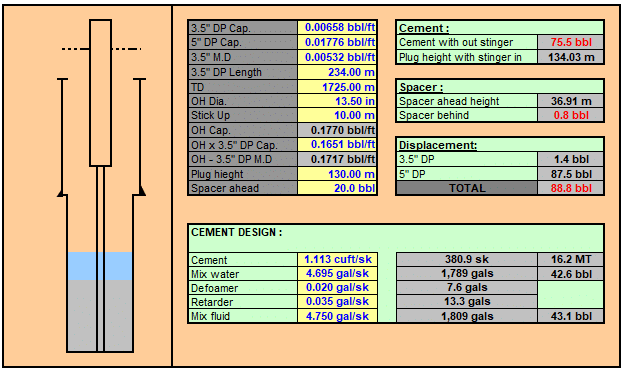Select the 'Spacer ahead' label in the input table
The image size is (624, 372).
point(243,188)
